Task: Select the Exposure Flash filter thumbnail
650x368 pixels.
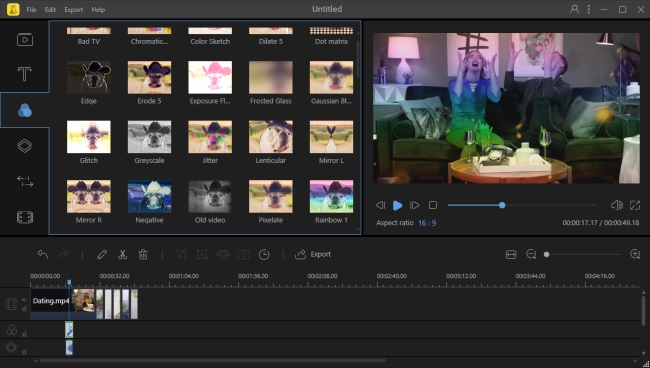Action: coord(210,77)
